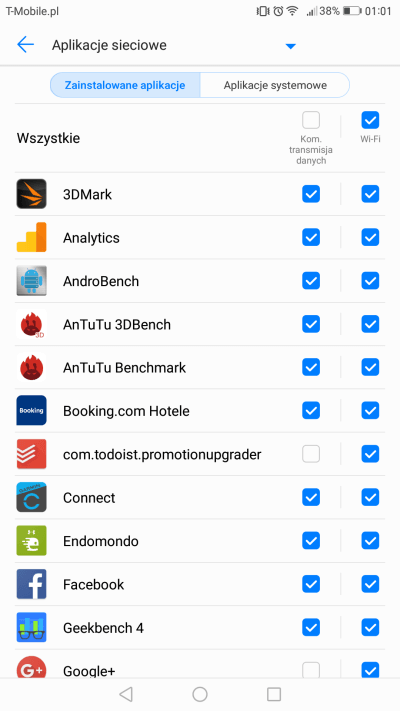Tap the Analytics app icon

coord(31,237)
